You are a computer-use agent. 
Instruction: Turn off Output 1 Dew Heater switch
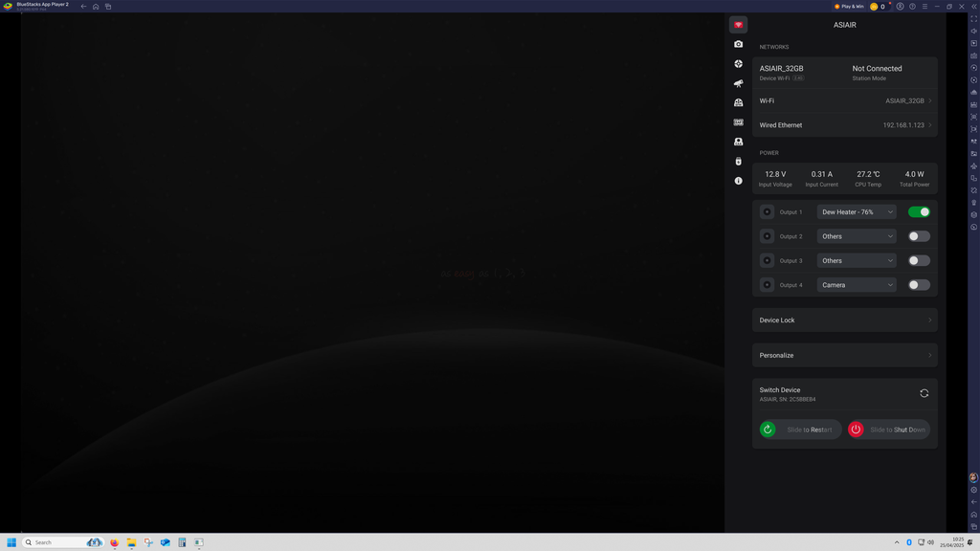click(x=919, y=211)
